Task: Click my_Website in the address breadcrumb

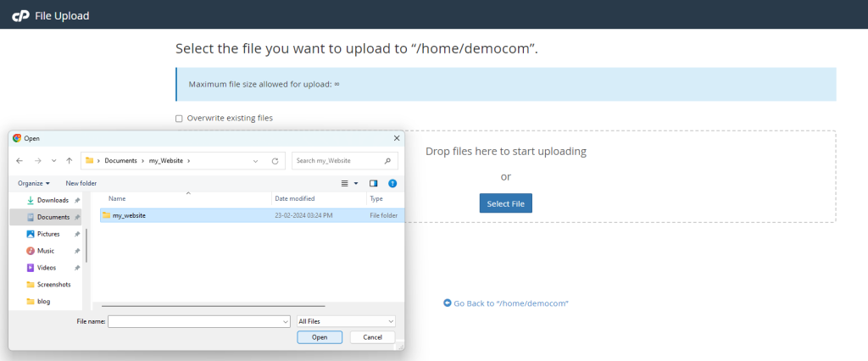Action: click(167, 160)
